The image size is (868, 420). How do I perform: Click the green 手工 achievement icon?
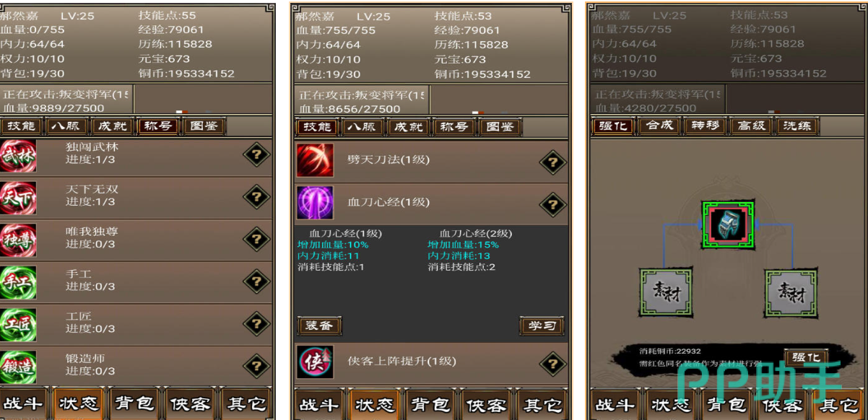point(18,281)
